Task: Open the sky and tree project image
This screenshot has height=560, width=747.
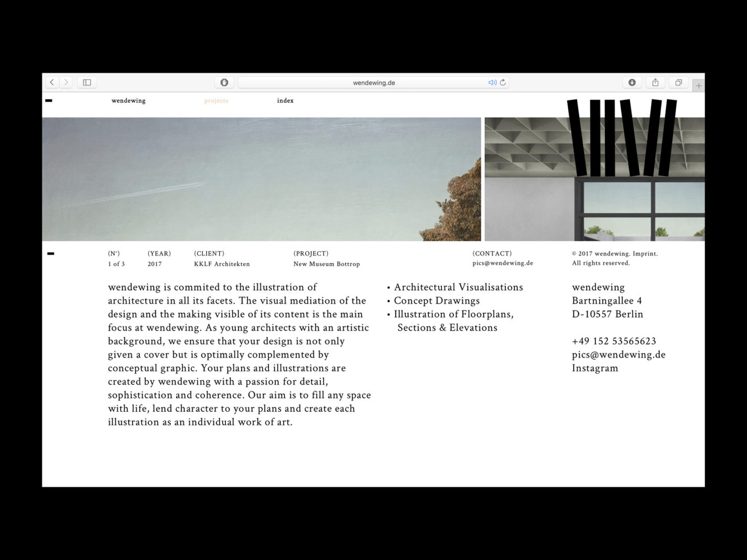Action: [x=261, y=179]
